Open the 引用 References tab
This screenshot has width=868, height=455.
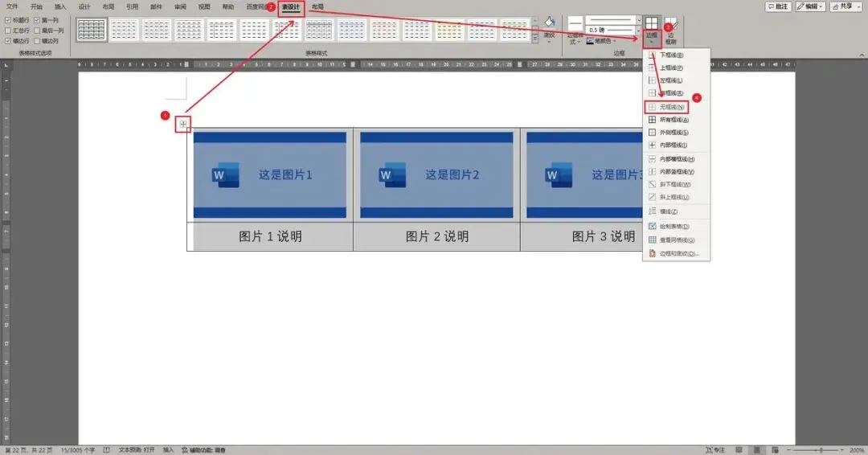coord(132,6)
